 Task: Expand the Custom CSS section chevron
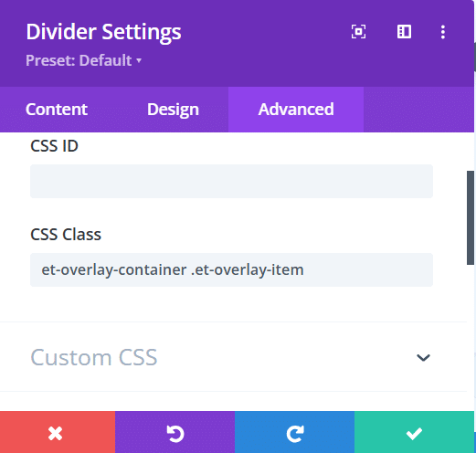click(x=423, y=357)
